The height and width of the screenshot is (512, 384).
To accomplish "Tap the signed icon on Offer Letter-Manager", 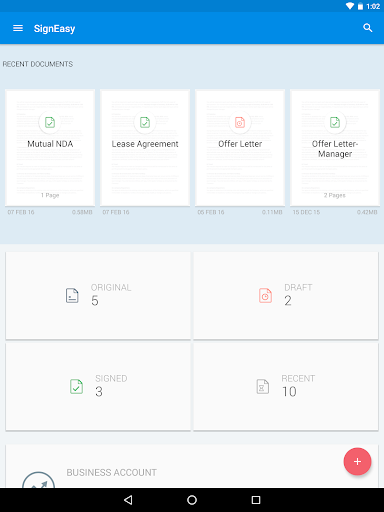I will click(335, 122).
